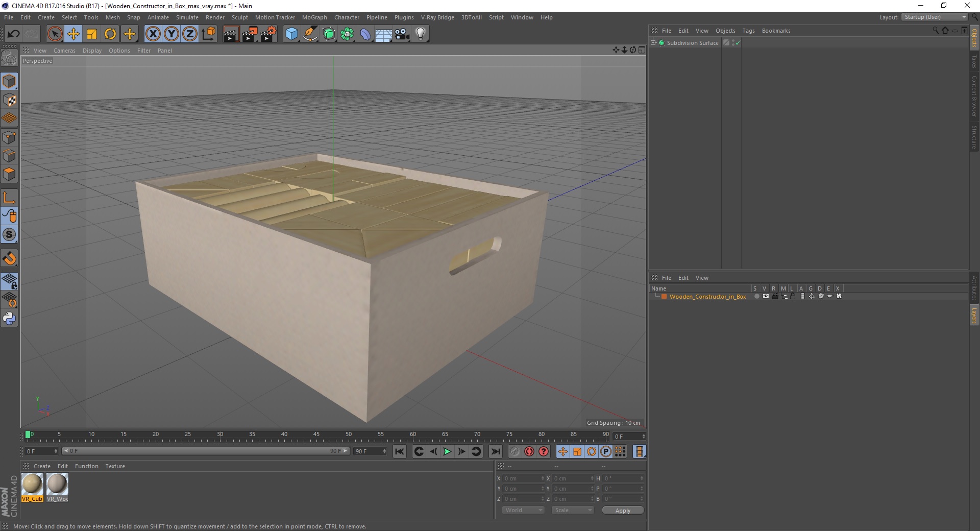
Task: Click the Undo arrow icon
Action: tap(14, 34)
